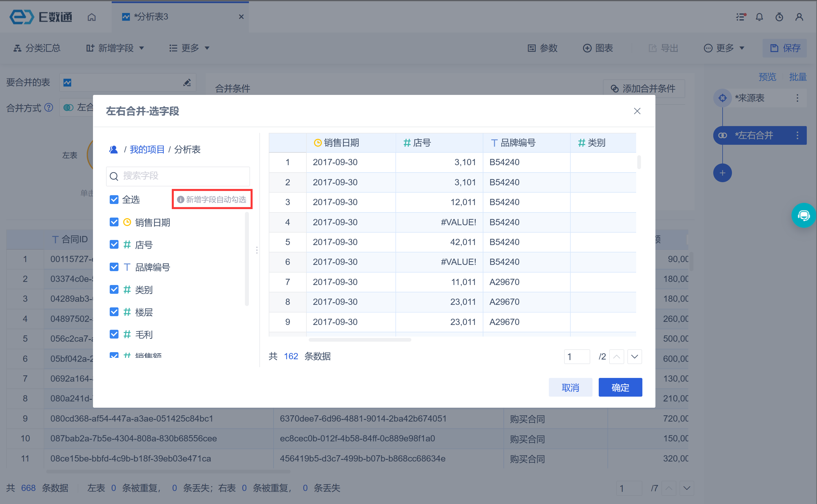Click 我的项目 breadcrumb link
Image resolution: width=817 pixels, height=504 pixels.
pos(147,149)
